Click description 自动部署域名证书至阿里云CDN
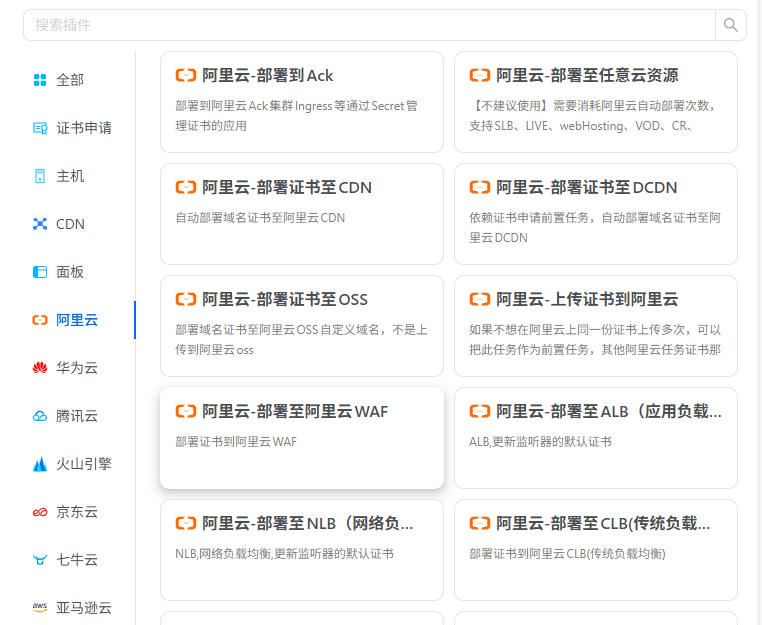The width and height of the screenshot is (762, 625). coord(260,218)
